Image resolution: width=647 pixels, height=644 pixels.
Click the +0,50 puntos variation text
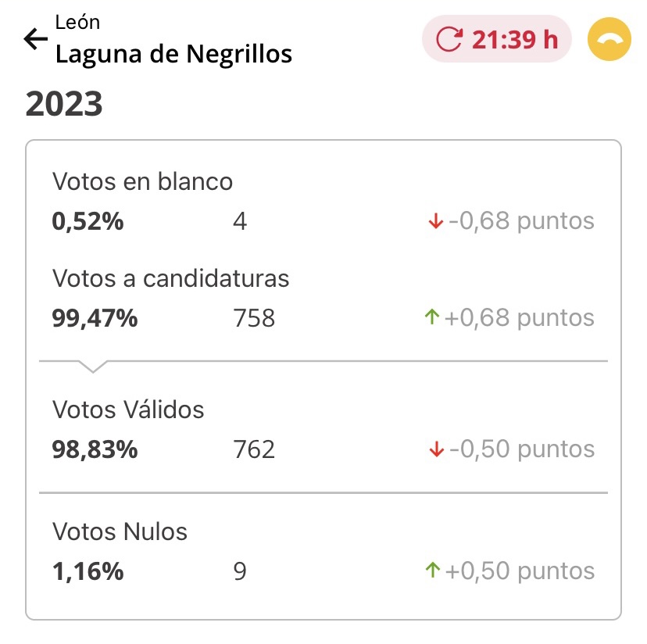[x=520, y=571]
